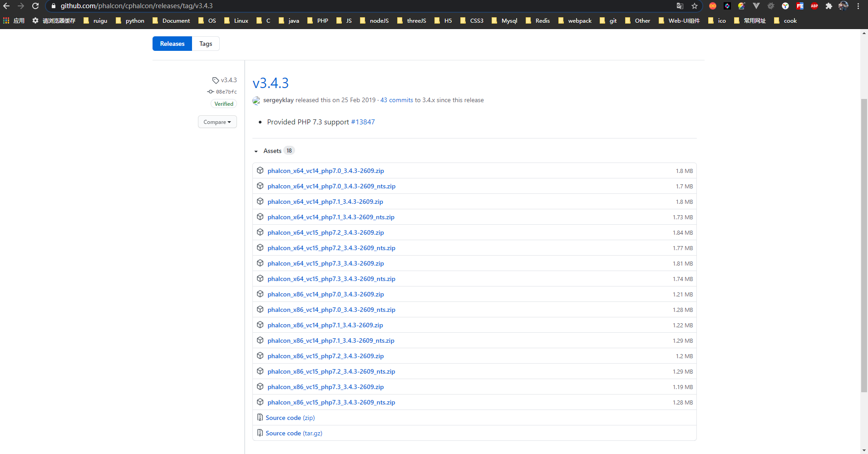The image size is (868, 454).
Task: Open the Document bookmark folder
Action: [x=171, y=20]
